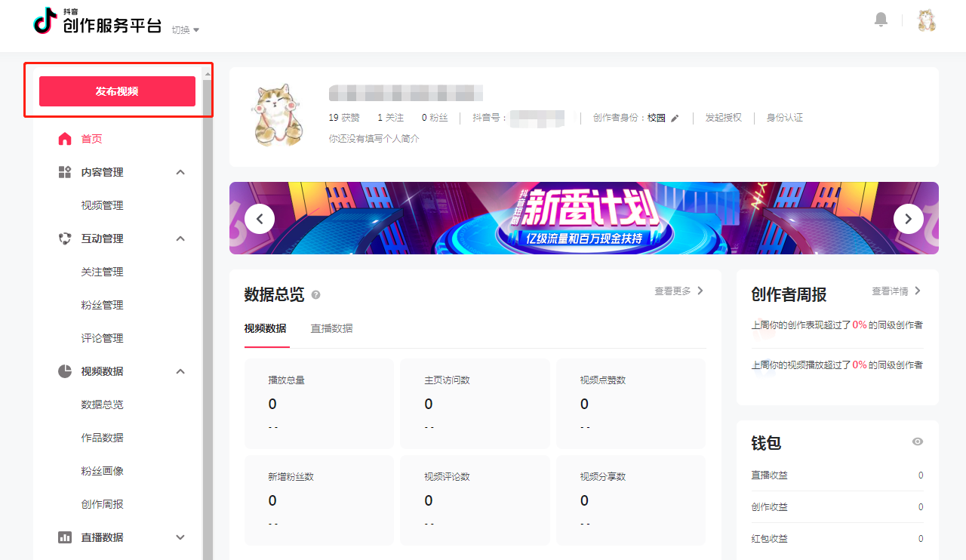Click the 红包收益 amount in the wallet
The width and height of the screenshot is (966, 560).
[921, 539]
